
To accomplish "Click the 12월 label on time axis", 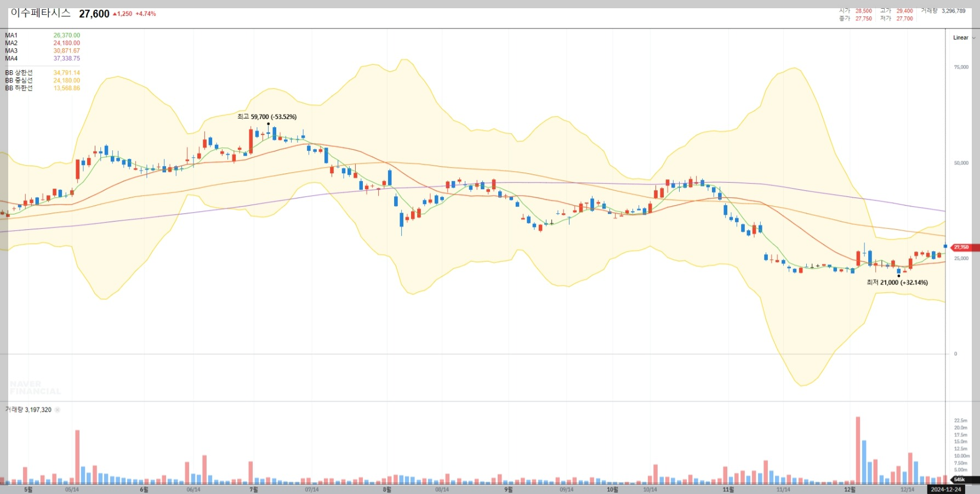I will (850, 490).
